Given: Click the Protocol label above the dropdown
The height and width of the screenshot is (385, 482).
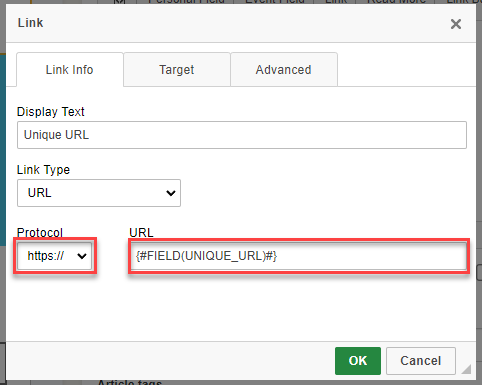Looking at the screenshot, I should pyautogui.click(x=40, y=232).
